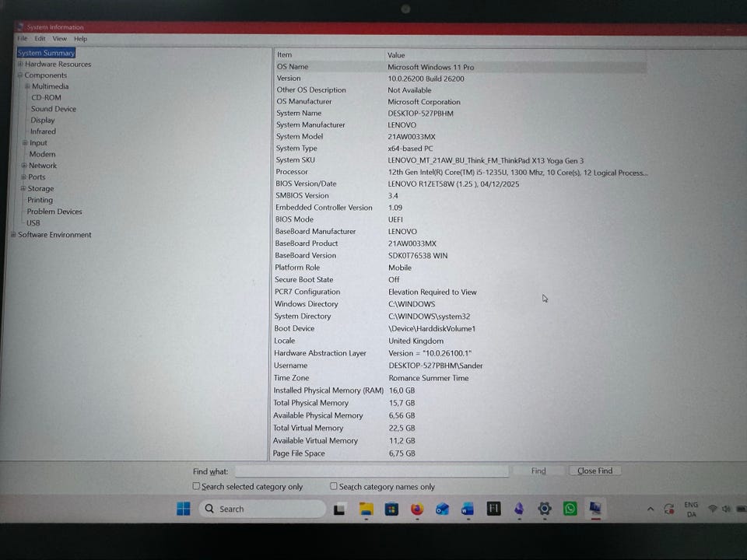Image resolution: width=747 pixels, height=560 pixels.
Task: Click the Find what input field
Action: (372, 471)
